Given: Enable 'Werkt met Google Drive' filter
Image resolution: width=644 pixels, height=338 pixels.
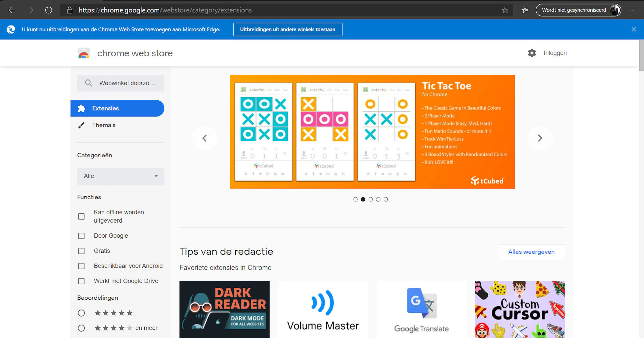Looking at the screenshot, I should click(81, 281).
